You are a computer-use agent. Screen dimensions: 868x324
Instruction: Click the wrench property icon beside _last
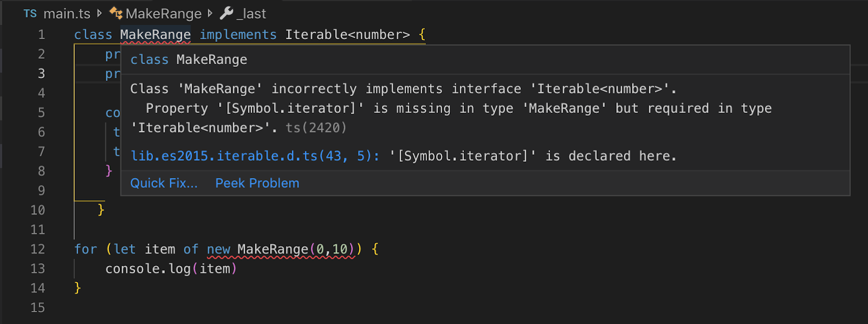pyautogui.click(x=226, y=13)
